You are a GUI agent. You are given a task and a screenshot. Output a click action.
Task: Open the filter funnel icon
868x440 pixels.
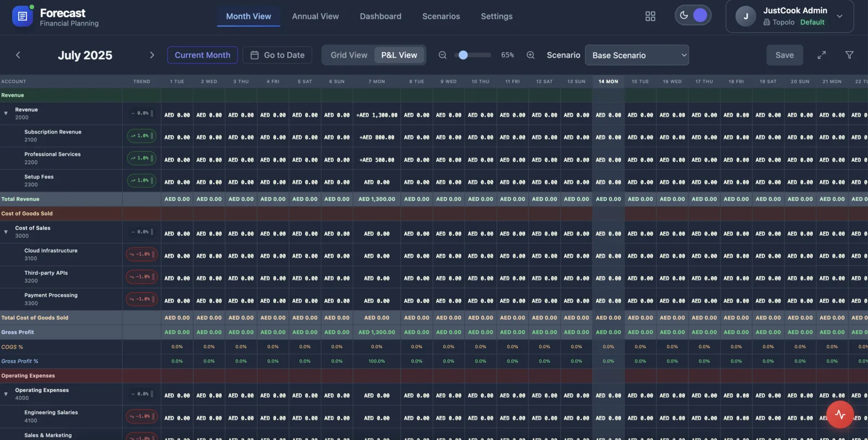click(x=849, y=55)
